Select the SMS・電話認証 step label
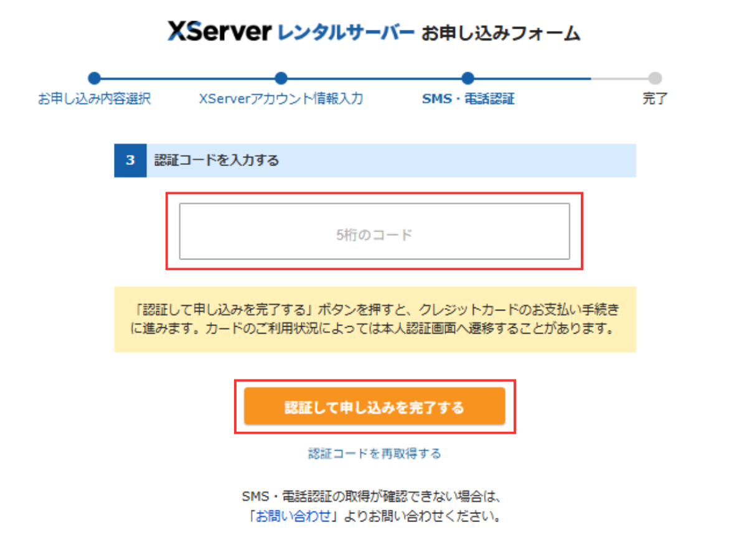Screen dimensions: 747x560 point(468,99)
